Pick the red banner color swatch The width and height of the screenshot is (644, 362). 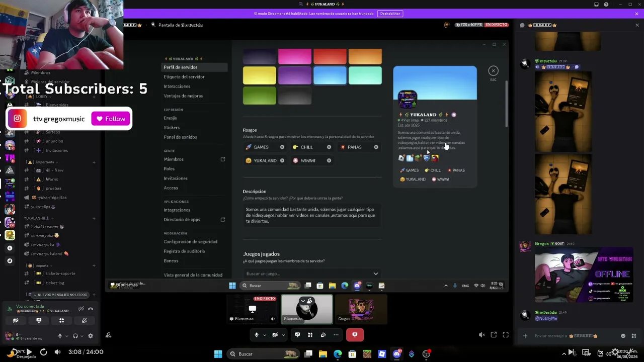click(x=330, y=57)
